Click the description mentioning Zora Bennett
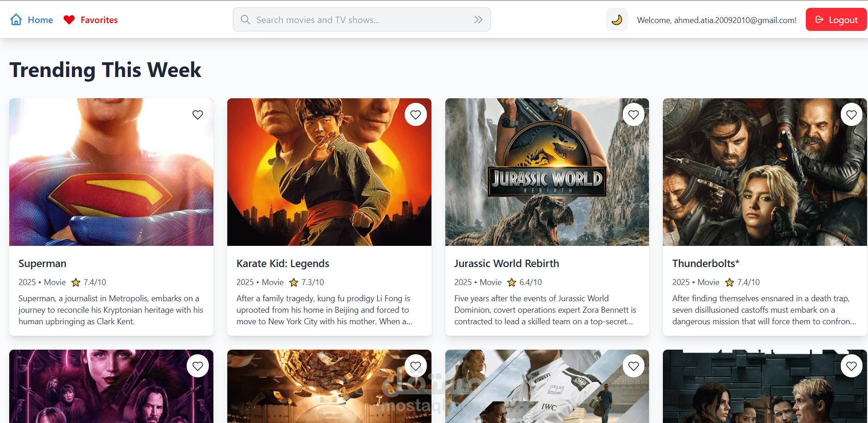Screen dimensions: 868x423 tap(545, 310)
